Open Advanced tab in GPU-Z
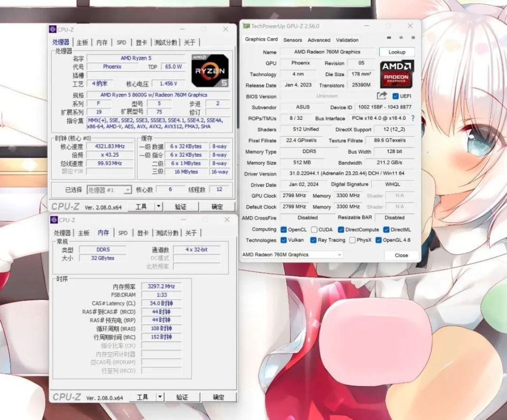The width and height of the screenshot is (507, 420). 319,40
